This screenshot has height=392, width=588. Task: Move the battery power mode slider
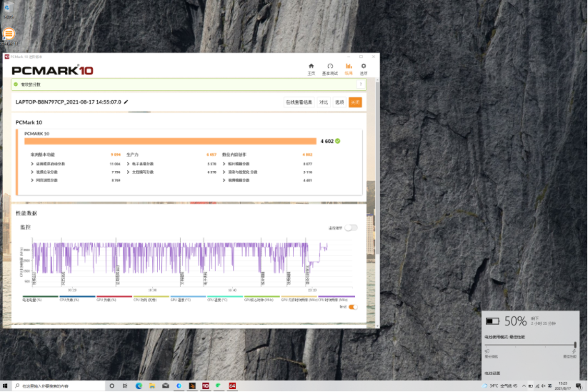575,345
